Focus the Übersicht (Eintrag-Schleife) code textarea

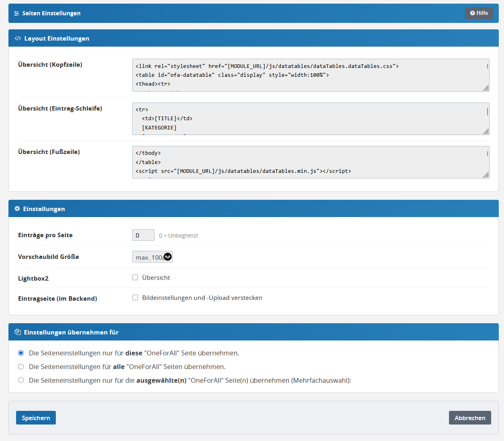[x=310, y=119]
